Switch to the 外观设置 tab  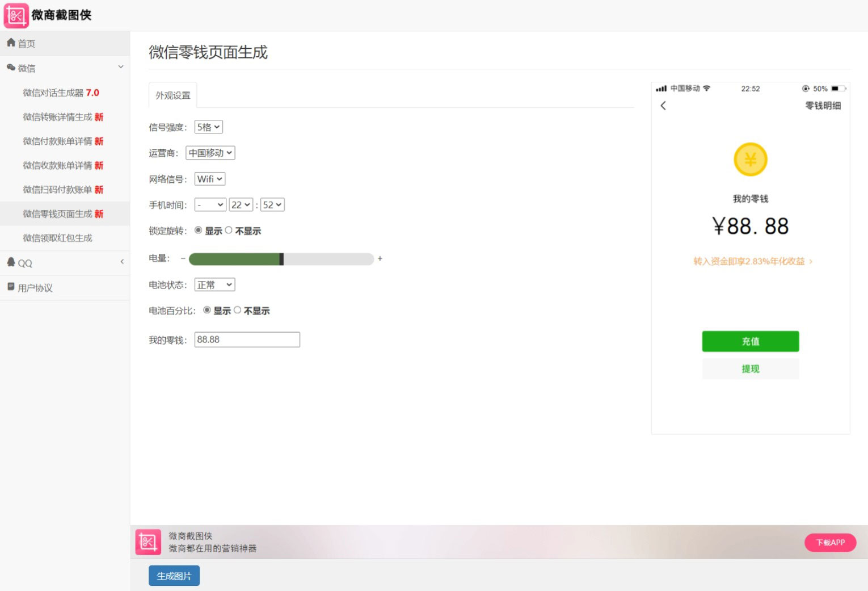(x=173, y=95)
